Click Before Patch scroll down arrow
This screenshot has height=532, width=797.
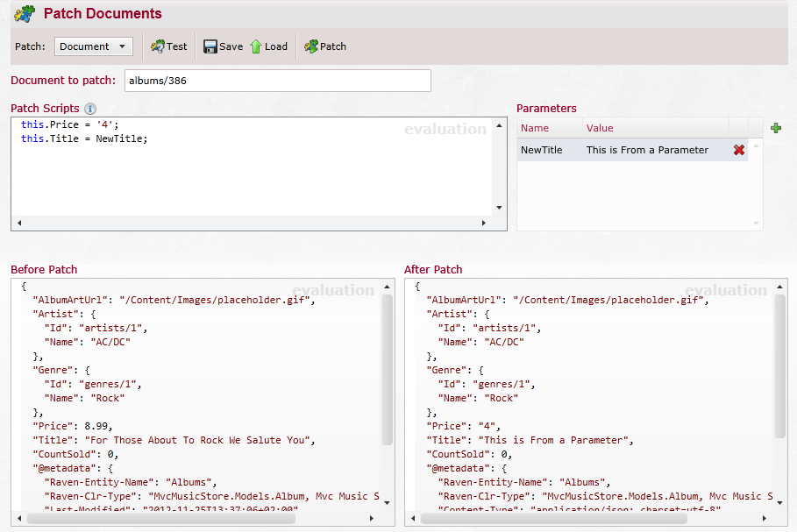point(387,503)
